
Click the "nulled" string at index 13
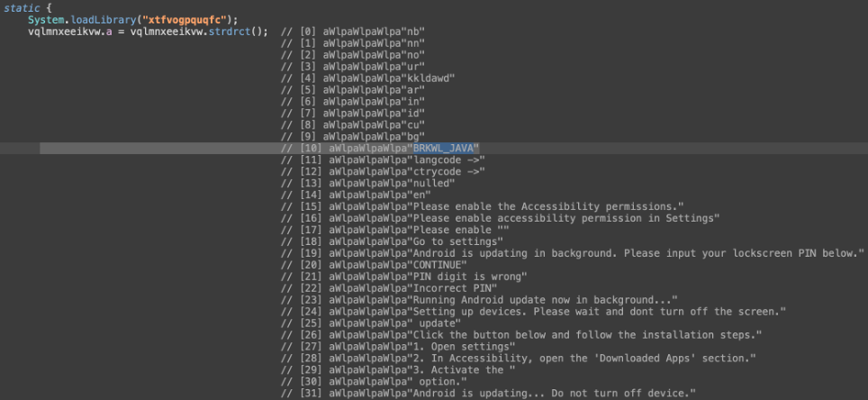[x=434, y=182]
